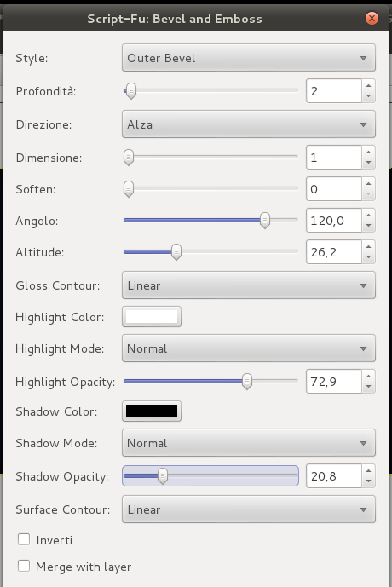
Task: Enable the Inverti checkbox
Action: 24,539
